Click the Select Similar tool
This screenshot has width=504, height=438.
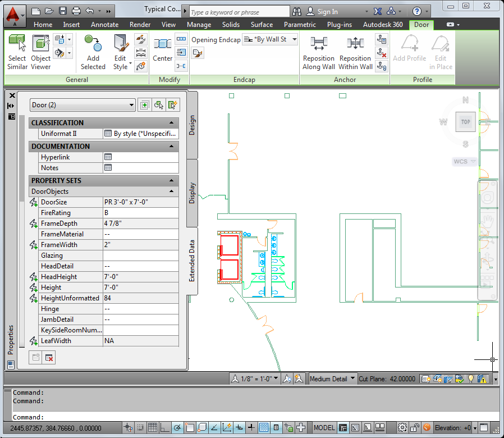tap(17, 52)
